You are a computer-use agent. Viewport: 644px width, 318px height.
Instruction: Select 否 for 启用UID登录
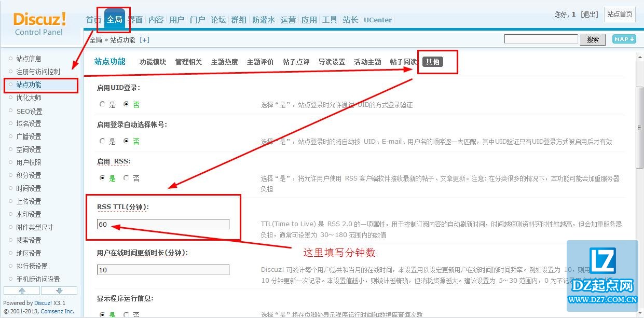[x=126, y=104]
